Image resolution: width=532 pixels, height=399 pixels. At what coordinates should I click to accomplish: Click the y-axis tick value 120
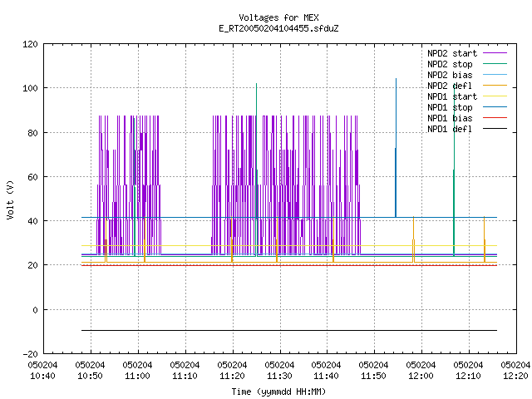pos(30,44)
